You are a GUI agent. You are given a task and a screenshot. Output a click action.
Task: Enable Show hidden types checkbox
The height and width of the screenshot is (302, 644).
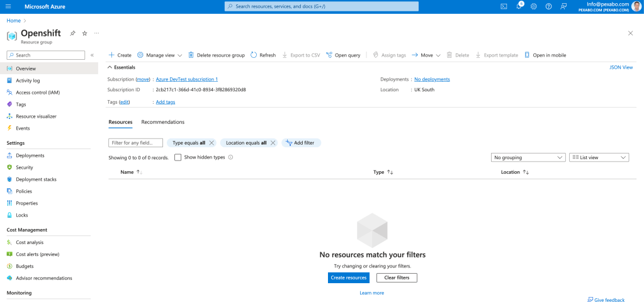178,157
